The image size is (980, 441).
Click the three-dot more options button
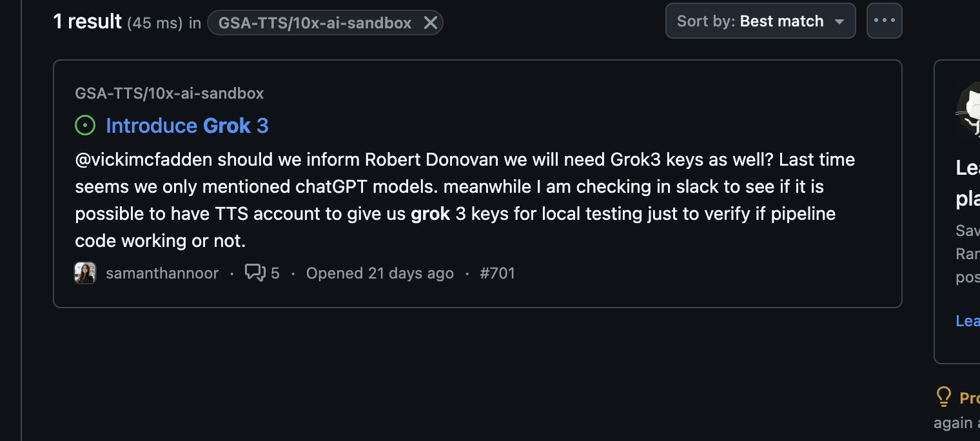click(884, 21)
